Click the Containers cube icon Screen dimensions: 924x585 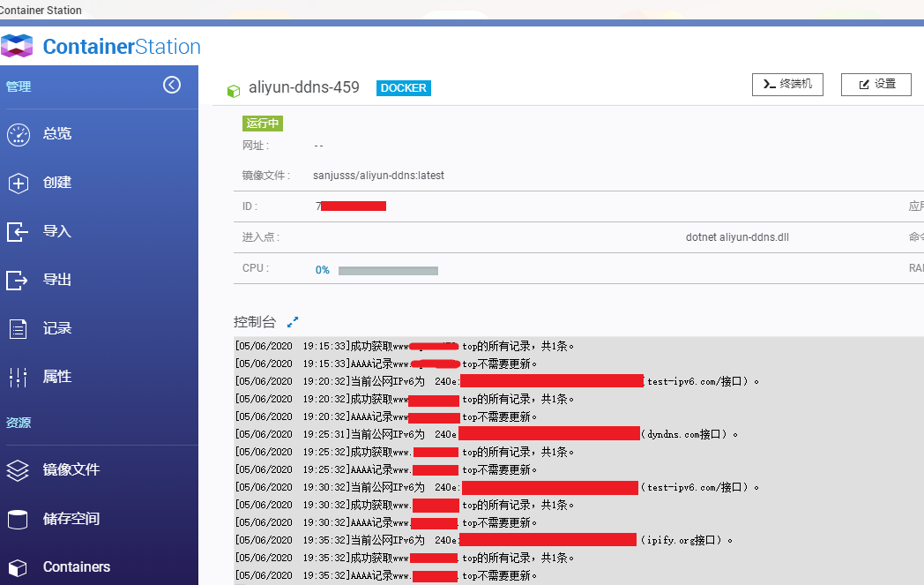coord(18,567)
